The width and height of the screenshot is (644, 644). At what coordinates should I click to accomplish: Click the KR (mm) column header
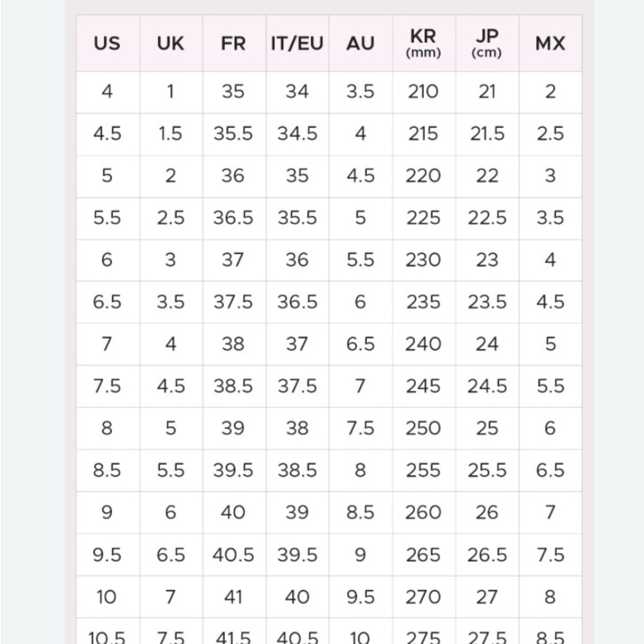(424, 43)
